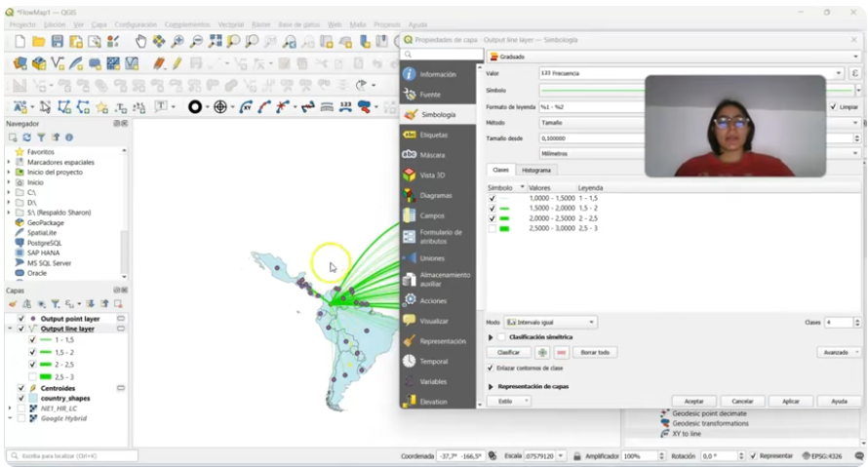Screen dimensions: 868x467
Task: Click the Aplicar button
Action: coord(791,401)
